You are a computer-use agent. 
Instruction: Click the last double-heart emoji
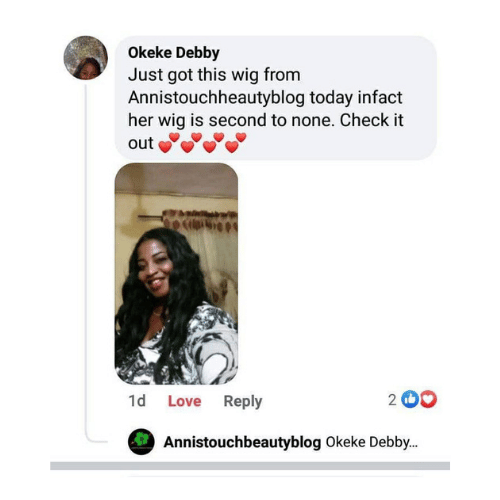tap(236, 143)
